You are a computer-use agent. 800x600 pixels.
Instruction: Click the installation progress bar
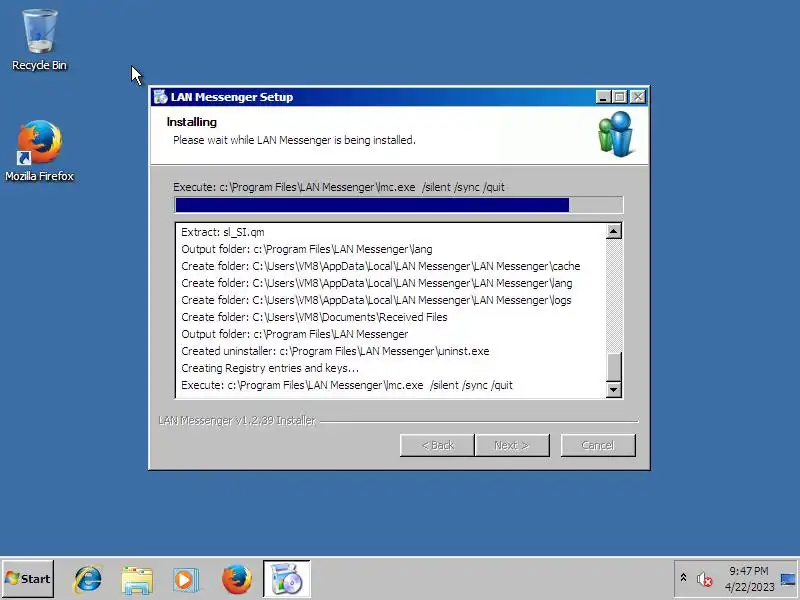[x=398, y=205]
